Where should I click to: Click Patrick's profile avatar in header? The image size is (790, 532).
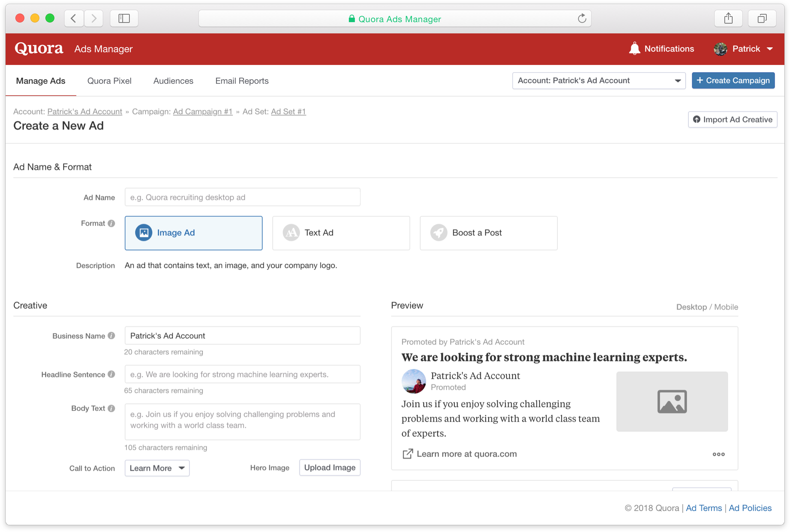point(721,49)
